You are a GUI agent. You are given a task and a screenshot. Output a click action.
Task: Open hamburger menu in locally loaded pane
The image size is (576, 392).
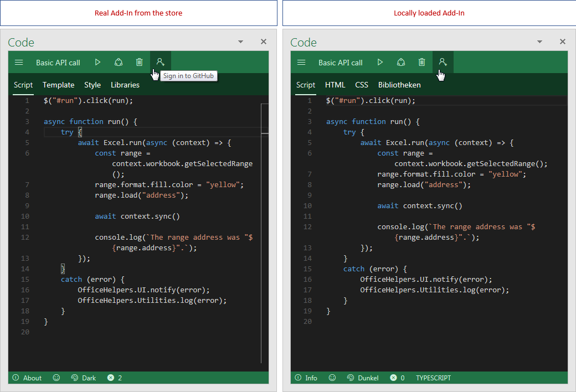(301, 63)
